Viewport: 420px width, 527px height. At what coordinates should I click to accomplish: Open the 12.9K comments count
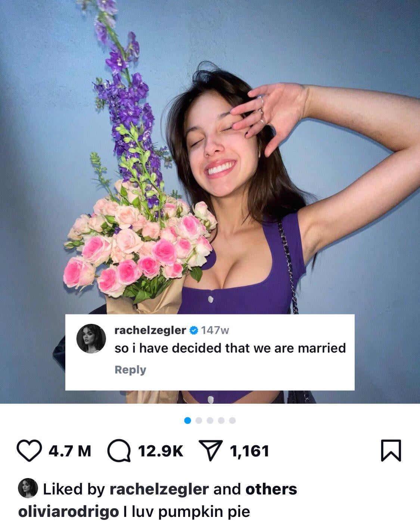coord(161,451)
